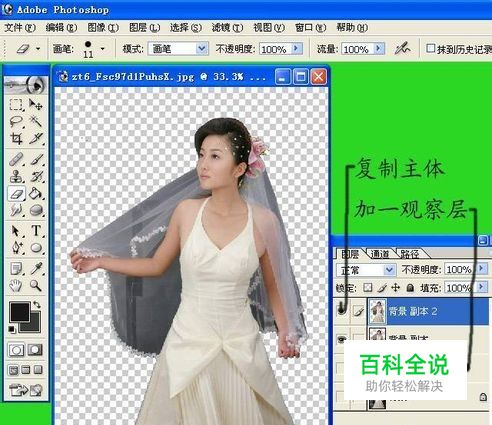Viewport: 492px width, 425px height.
Task: Open the 图像 menu
Action: tap(103, 27)
